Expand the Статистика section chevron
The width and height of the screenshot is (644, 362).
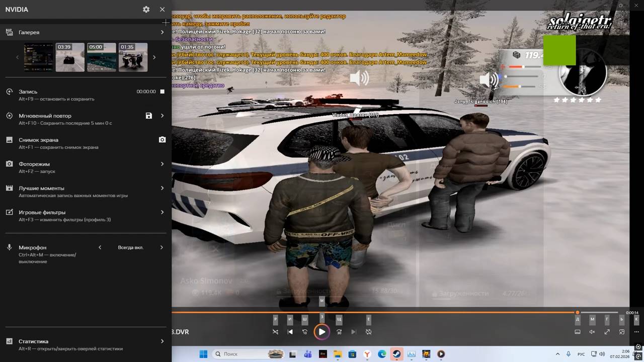pos(162,341)
